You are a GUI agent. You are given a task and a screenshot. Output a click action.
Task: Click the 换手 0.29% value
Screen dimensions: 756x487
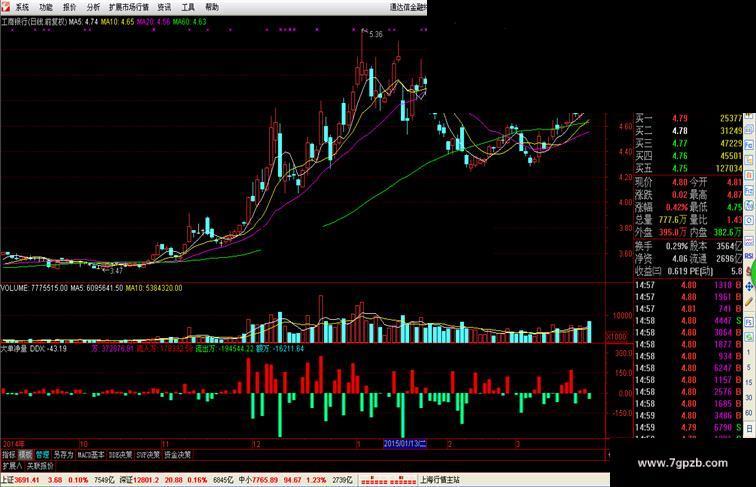click(676, 246)
